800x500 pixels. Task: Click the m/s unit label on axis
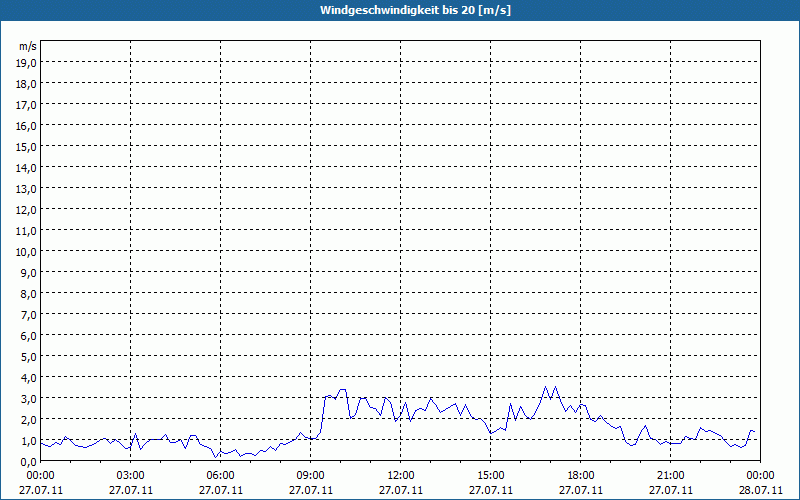coord(28,46)
